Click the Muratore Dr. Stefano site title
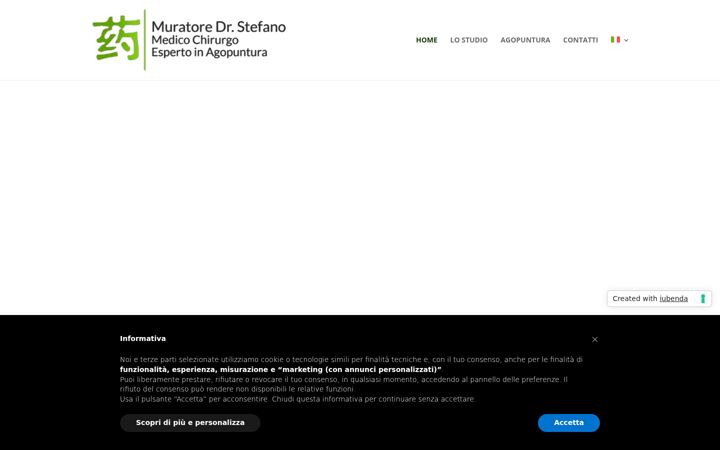 (x=219, y=27)
